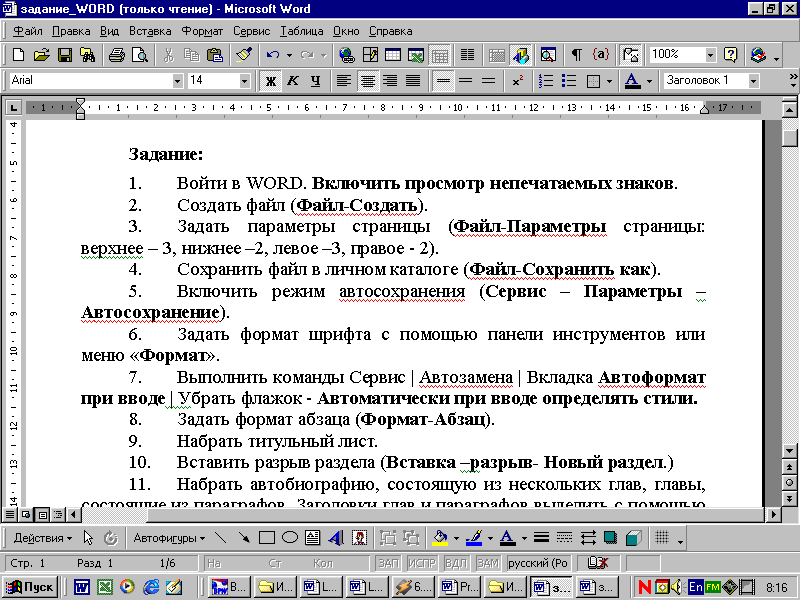The width and height of the screenshot is (800, 600).
Task: Open the Document Map icon
Action: click(548, 55)
